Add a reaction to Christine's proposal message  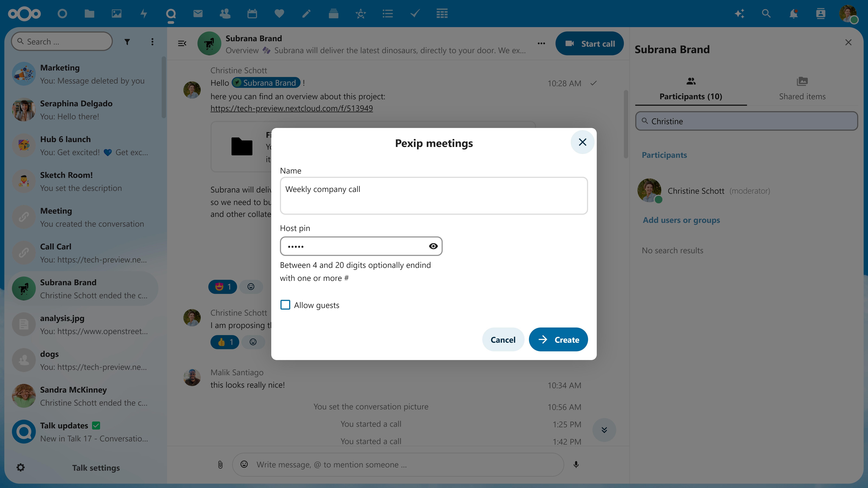[253, 342]
